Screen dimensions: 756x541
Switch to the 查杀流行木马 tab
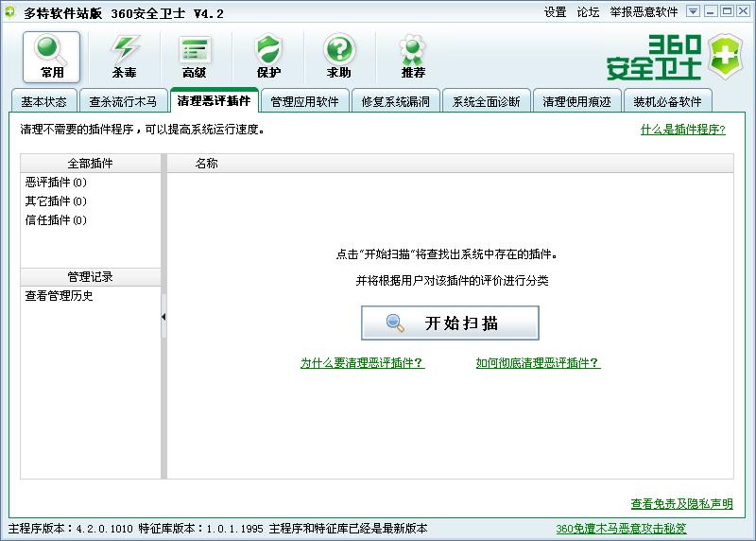[x=123, y=101]
